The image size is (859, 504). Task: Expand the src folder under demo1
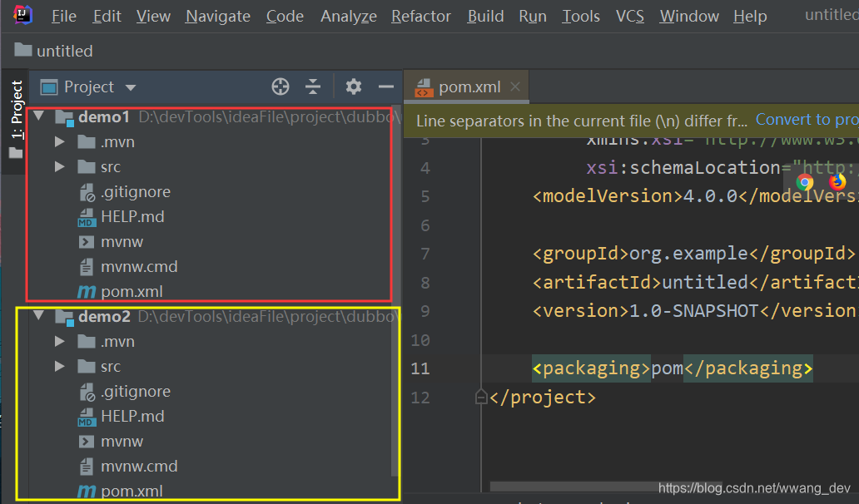click(59, 167)
